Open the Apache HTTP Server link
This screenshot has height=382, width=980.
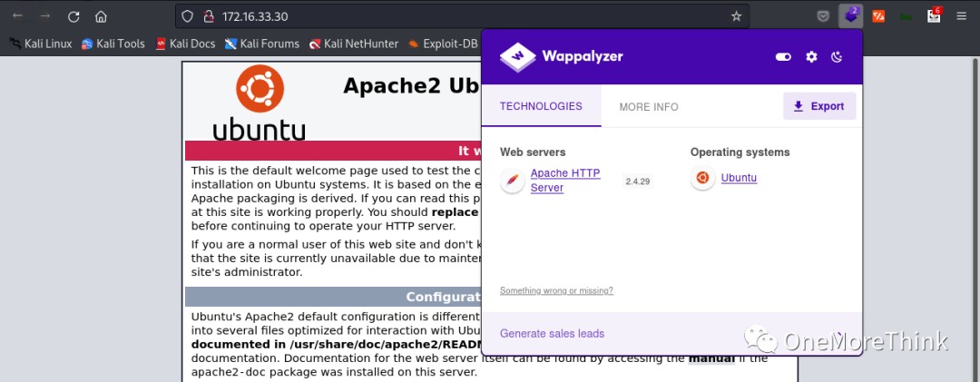click(565, 181)
